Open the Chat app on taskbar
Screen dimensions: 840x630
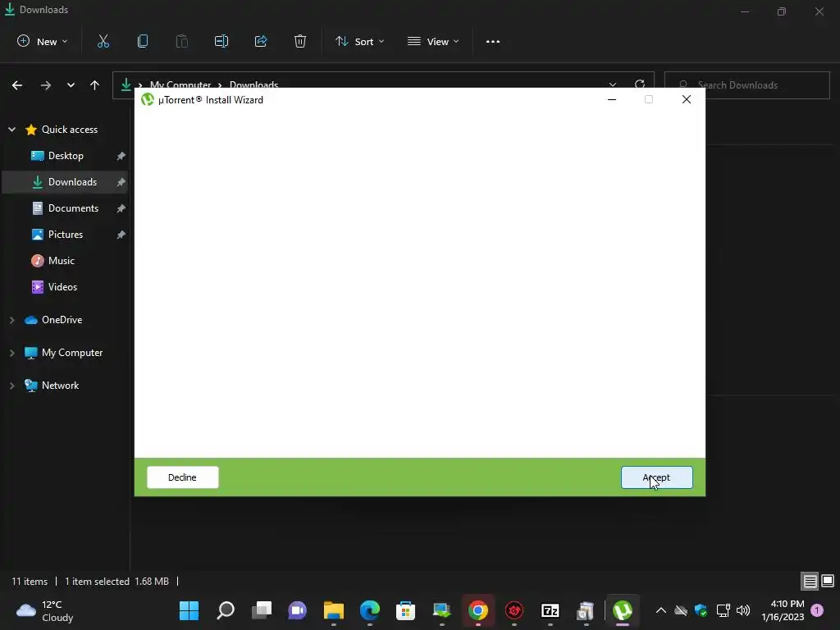[x=297, y=610]
